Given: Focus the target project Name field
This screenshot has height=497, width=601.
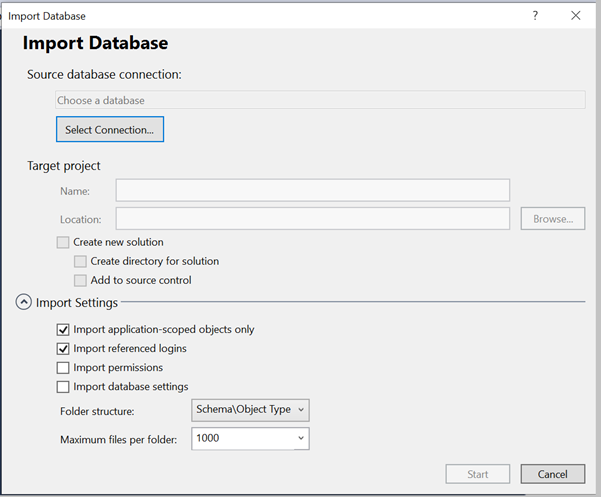Looking at the screenshot, I should 312,190.
